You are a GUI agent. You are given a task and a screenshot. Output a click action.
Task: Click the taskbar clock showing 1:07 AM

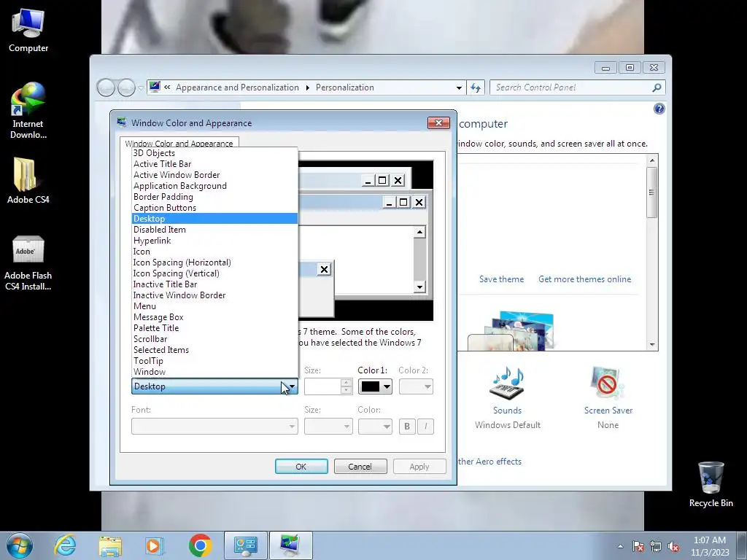click(710, 546)
